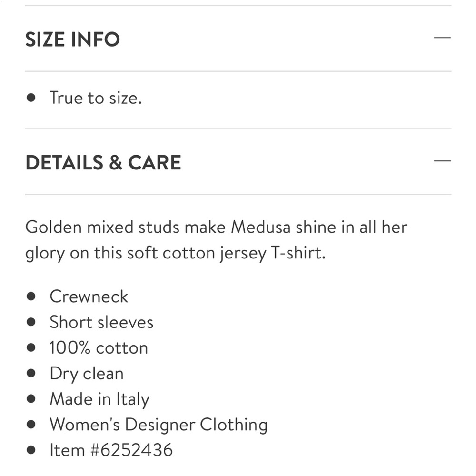Image resolution: width=476 pixels, height=476 pixels.
Task: Click the bullet beside Crewneck
Action: click(31, 296)
